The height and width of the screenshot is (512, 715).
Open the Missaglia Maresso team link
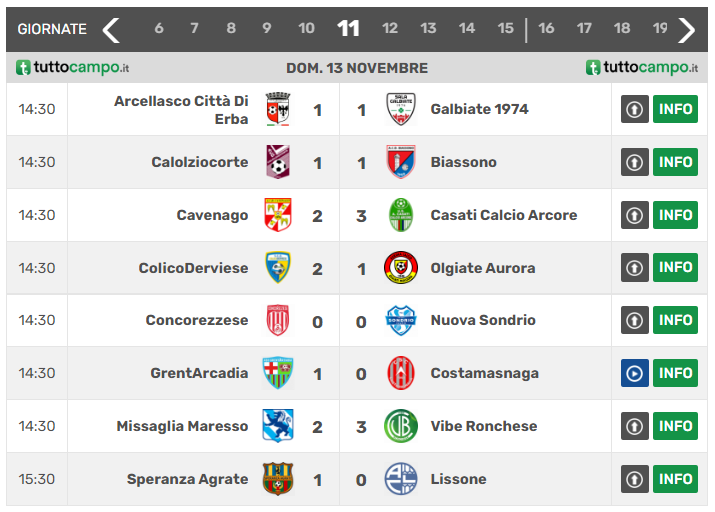tap(182, 426)
